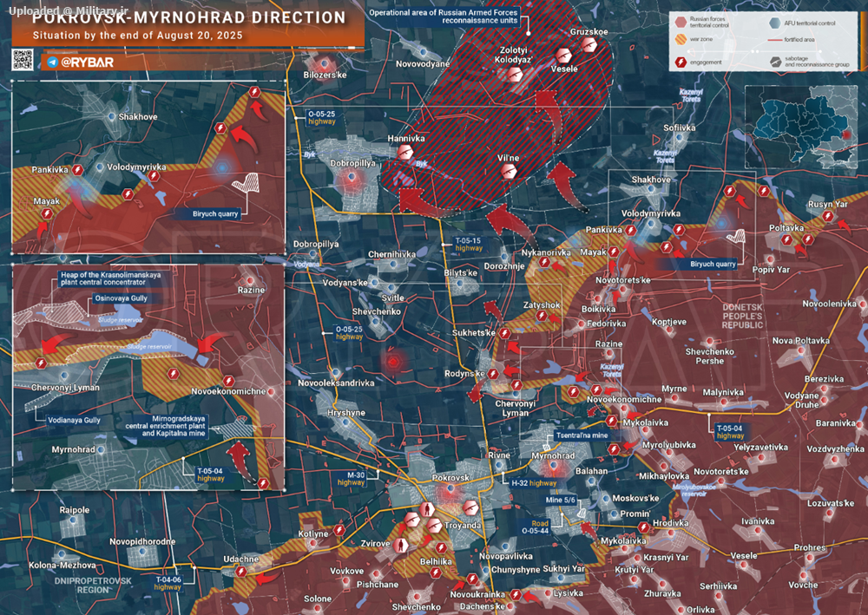Click the Hryshyne label

click(x=346, y=413)
